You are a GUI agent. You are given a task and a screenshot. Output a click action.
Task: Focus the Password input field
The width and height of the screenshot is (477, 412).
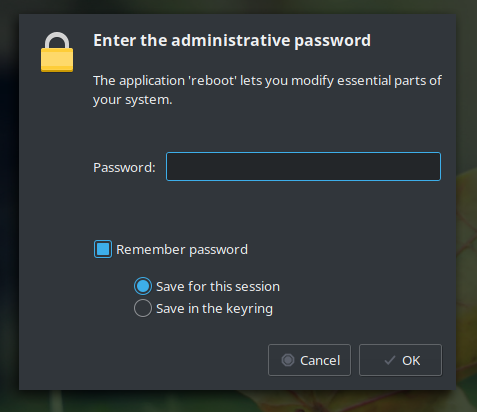[303, 167]
